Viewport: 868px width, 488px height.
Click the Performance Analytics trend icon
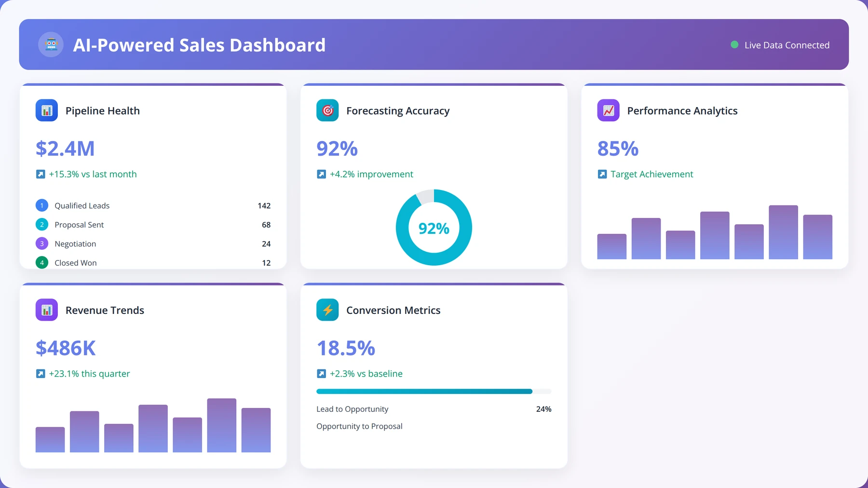[609, 110]
